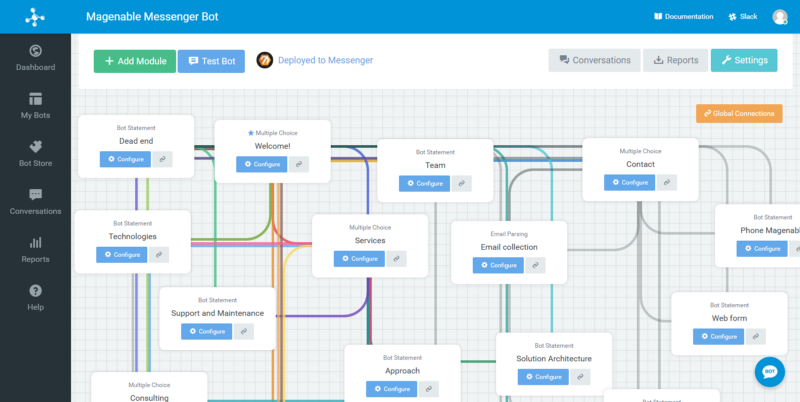Click the app logo in top-left corner

[x=35, y=16]
